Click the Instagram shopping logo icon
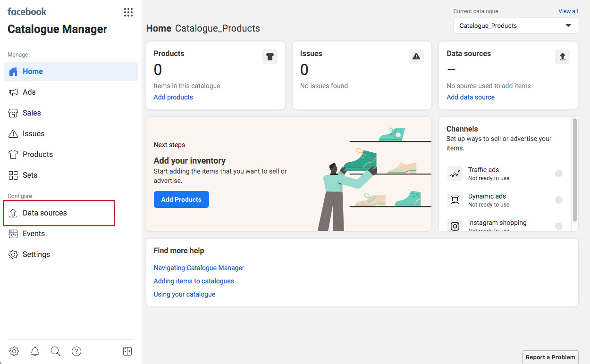590x364 pixels. (x=455, y=226)
